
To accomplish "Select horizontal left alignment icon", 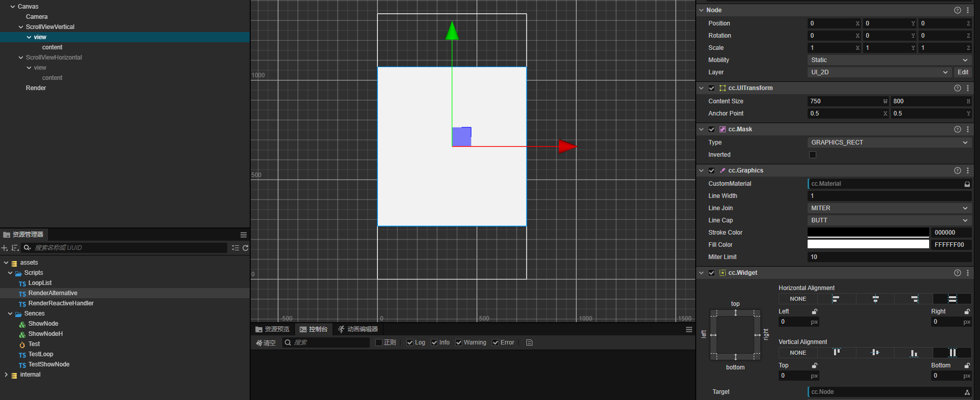I will pyautogui.click(x=836, y=299).
